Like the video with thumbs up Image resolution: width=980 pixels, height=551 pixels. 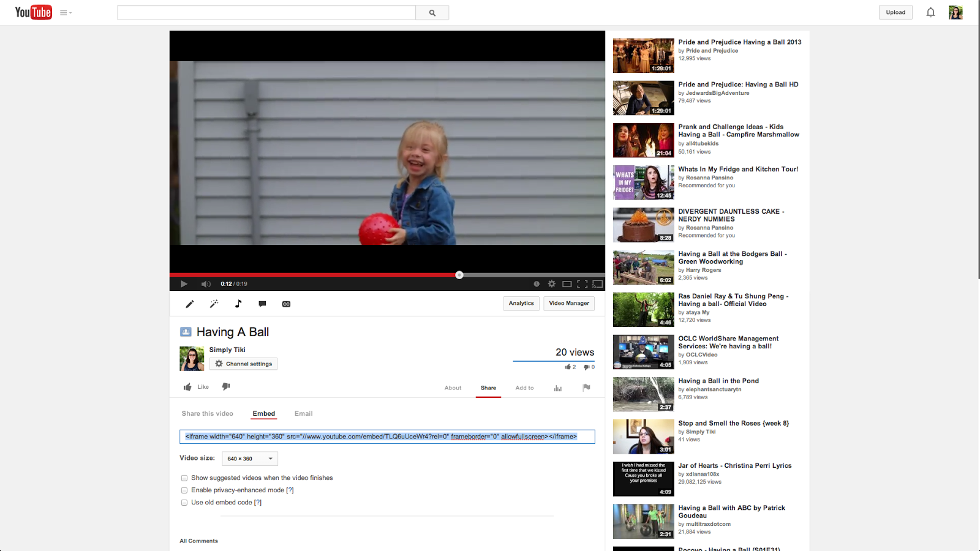coord(196,387)
